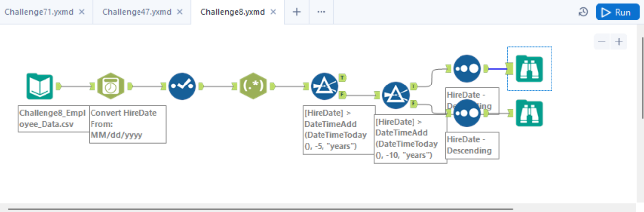Click the Select tool checkmark icon
644x212 pixels.
182,86
